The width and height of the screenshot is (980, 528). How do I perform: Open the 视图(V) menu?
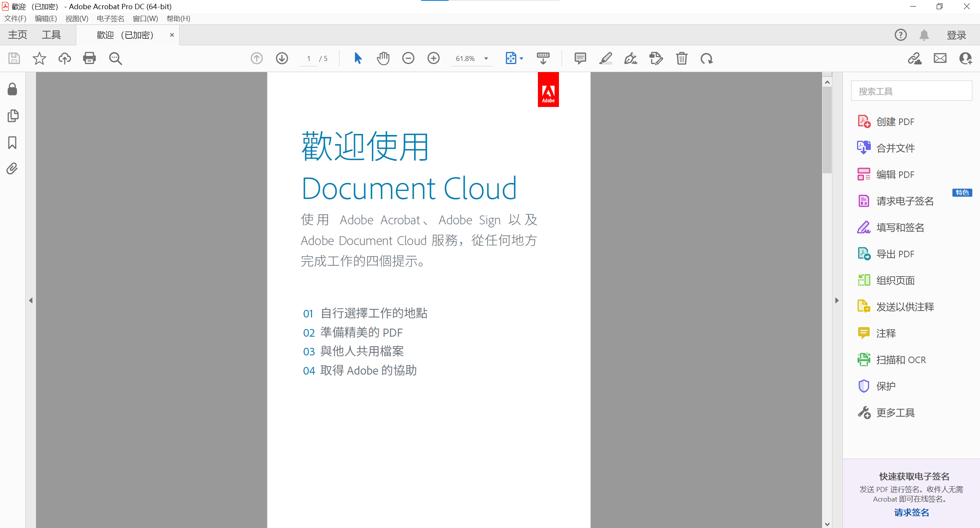77,18
